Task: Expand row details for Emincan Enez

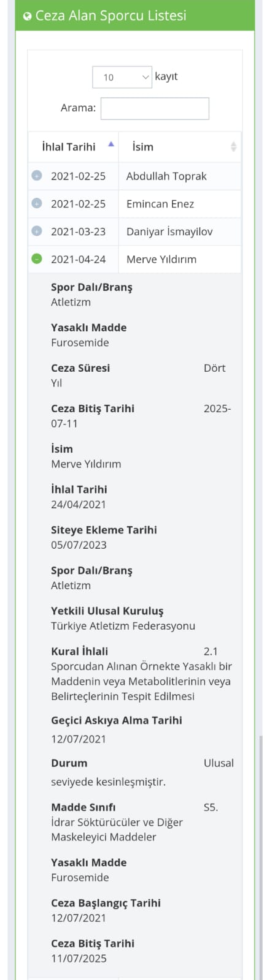Action: [36, 203]
